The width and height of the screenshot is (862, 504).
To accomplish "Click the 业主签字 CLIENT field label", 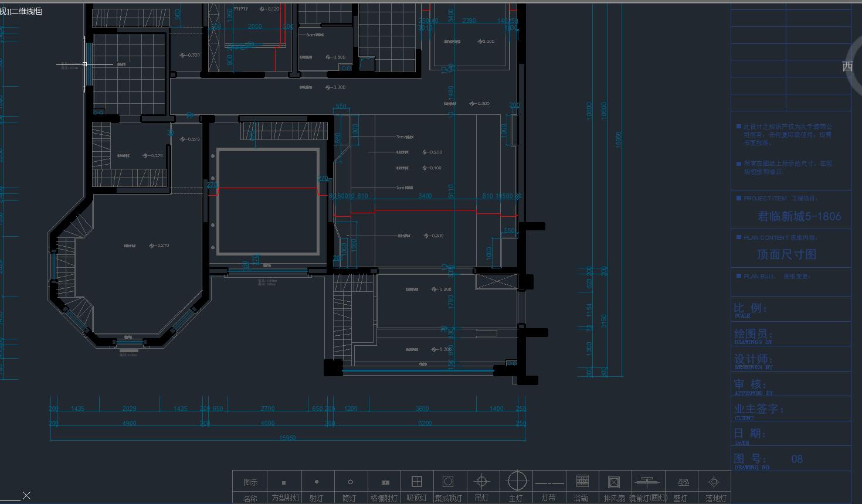I will 759,411.
